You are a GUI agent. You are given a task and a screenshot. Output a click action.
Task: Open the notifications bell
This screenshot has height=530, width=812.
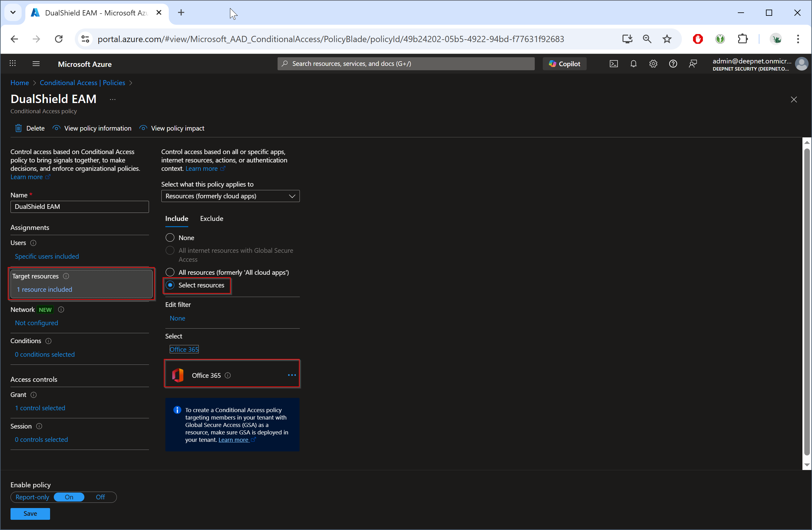click(633, 64)
